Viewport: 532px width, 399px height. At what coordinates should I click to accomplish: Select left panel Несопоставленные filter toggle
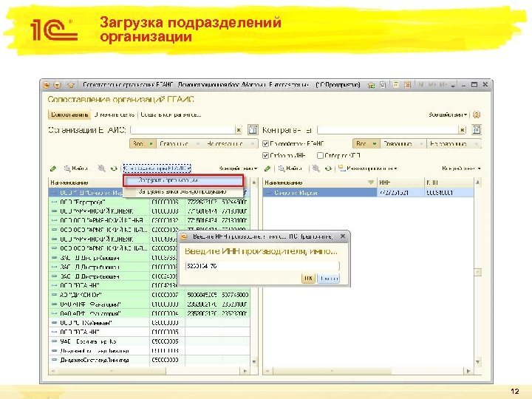pos(230,144)
